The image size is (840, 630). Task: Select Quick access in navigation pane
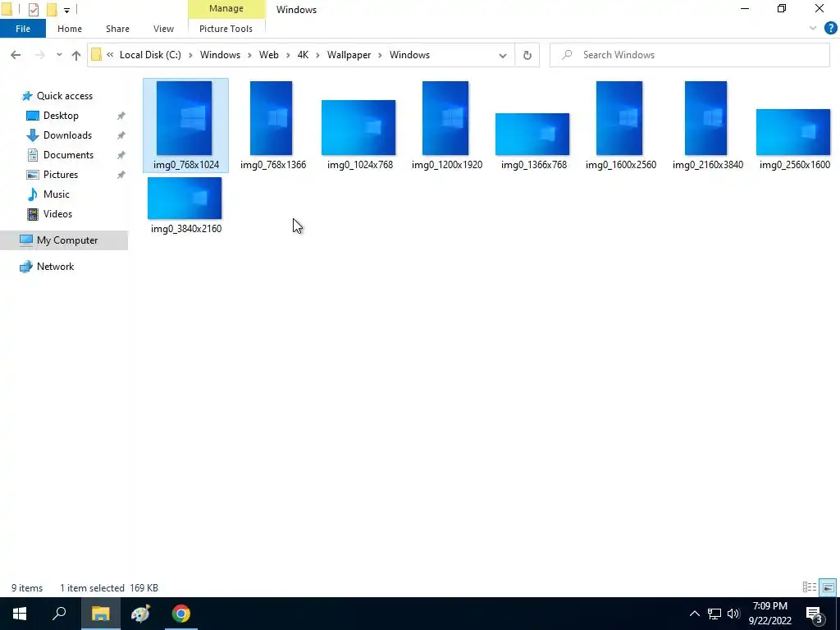point(64,96)
